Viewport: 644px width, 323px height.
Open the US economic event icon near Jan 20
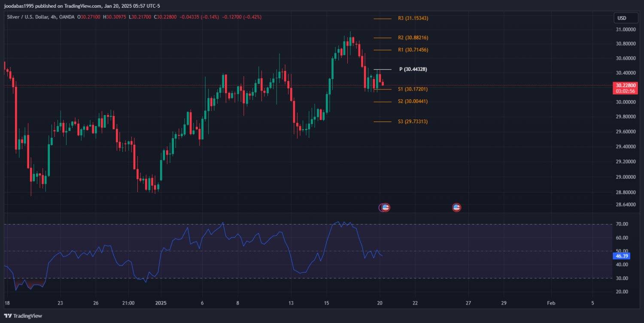[385, 207]
